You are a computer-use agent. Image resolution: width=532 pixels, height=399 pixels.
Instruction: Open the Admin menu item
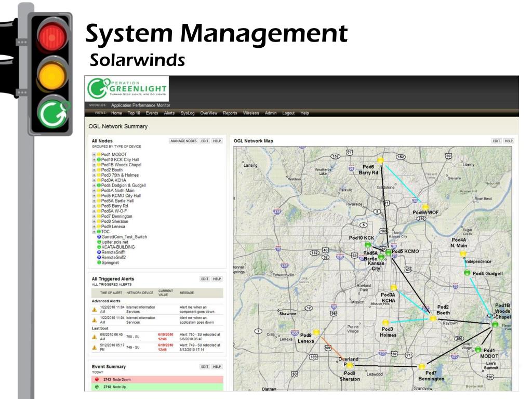[x=270, y=113]
